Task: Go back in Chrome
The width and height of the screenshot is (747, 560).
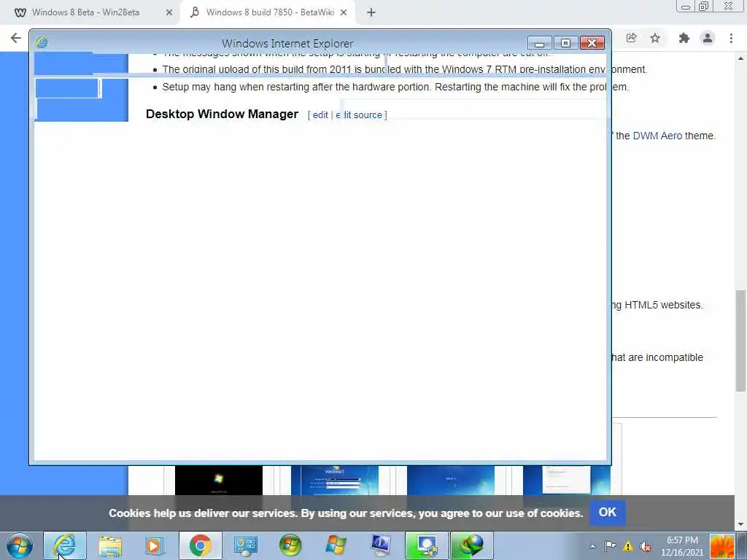Action: pyautogui.click(x=16, y=38)
